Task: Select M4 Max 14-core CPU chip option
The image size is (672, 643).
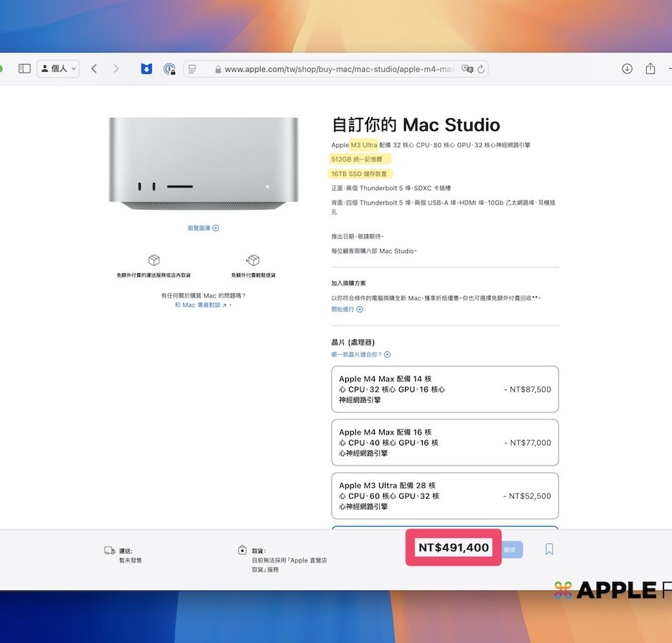Action: coord(444,389)
